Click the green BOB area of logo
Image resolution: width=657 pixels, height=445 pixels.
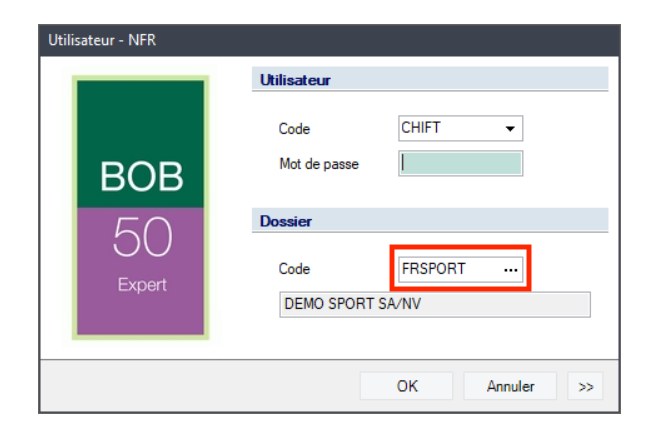pos(141,144)
